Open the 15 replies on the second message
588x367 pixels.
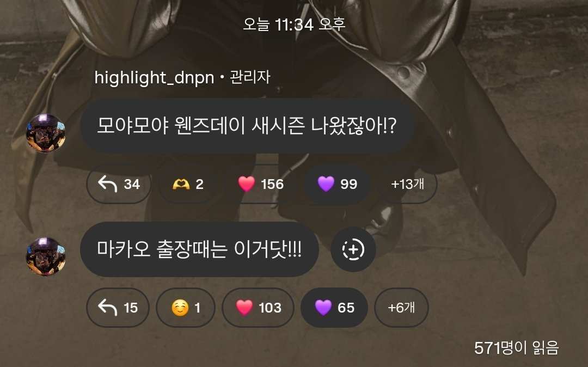point(118,308)
